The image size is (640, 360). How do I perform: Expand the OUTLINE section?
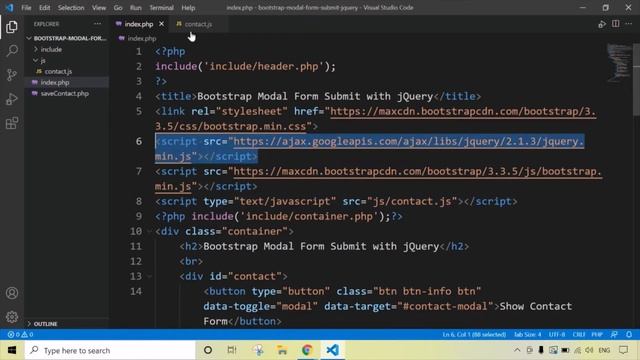click(x=45, y=324)
